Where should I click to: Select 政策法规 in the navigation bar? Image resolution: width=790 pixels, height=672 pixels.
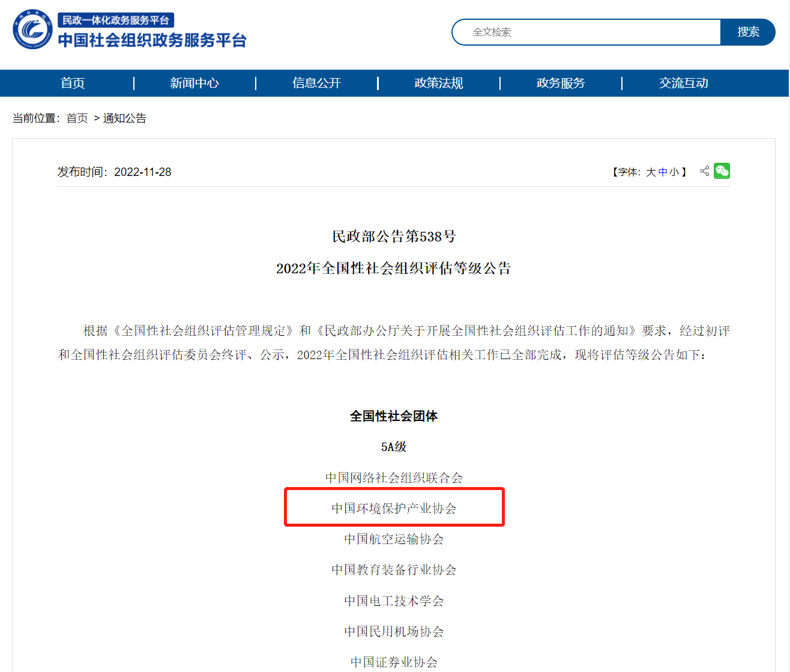tap(439, 83)
